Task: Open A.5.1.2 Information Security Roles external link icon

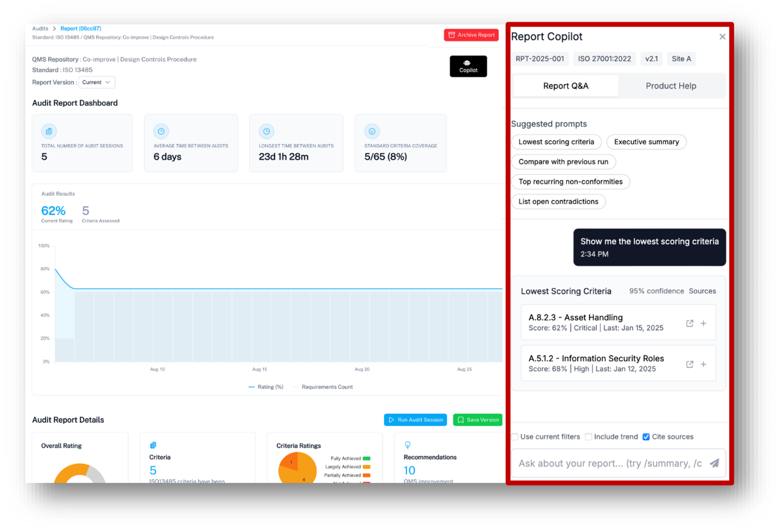Action: click(x=689, y=364)
